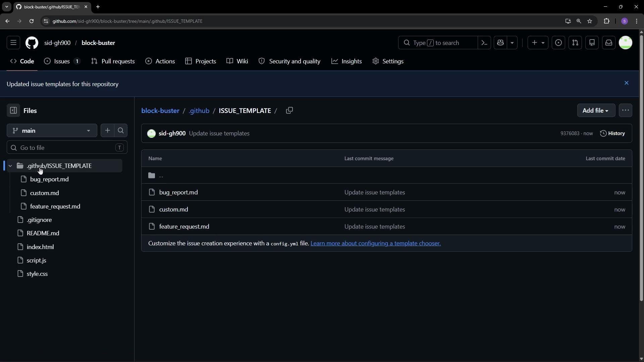Image resolution: width=644 pixels, height=362 pixels.
Task: Reload the page in browser
Action: (x=32, y=21)
